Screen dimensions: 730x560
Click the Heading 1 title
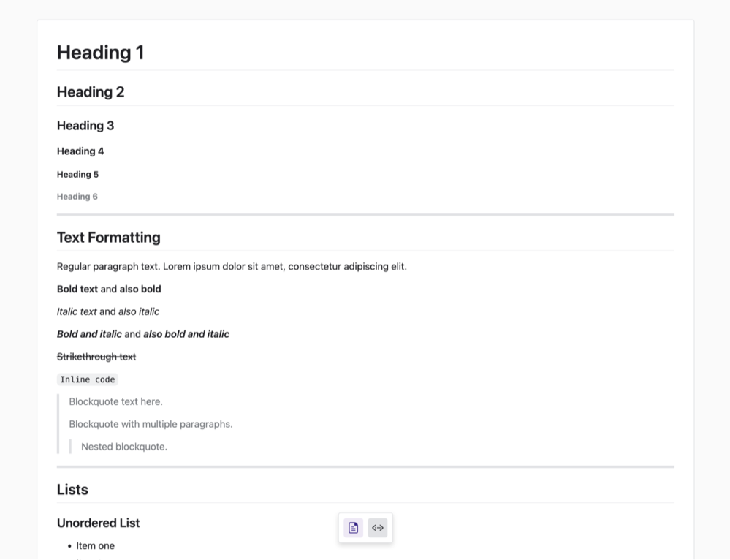(100, 53)
